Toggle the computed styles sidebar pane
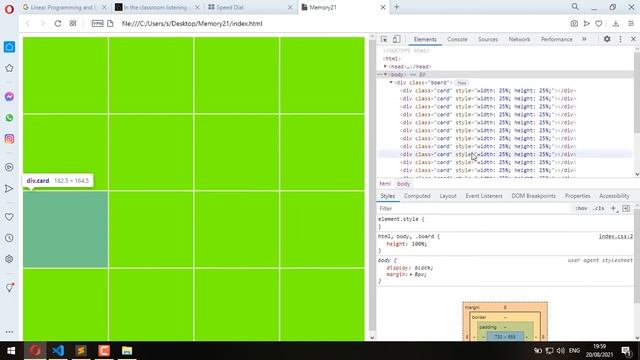Screen dimensions: 640x360 pos(626,209)
